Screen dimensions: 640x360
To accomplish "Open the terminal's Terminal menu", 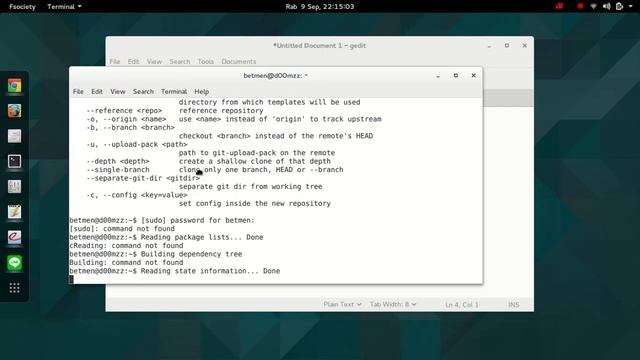I will 174,91.
